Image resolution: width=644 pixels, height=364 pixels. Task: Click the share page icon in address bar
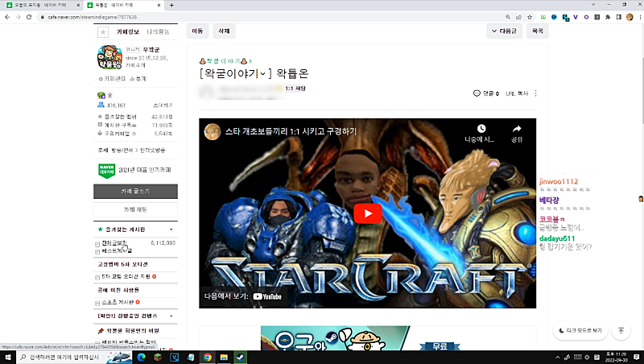click(518, 17)
